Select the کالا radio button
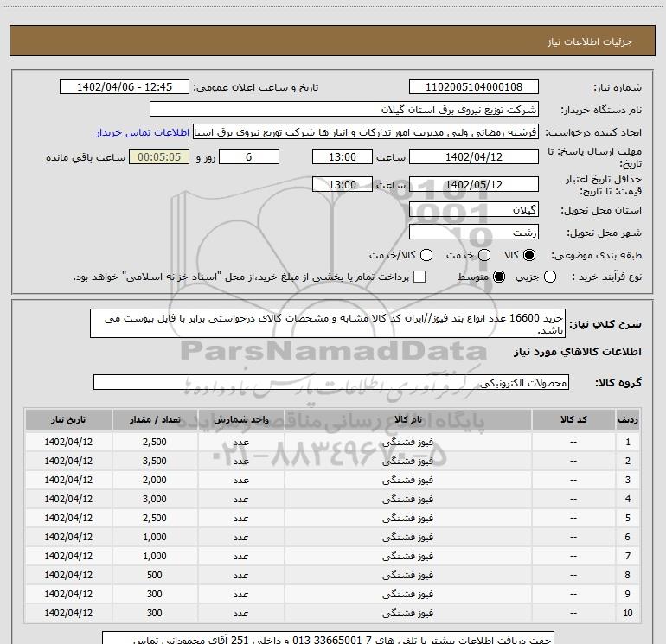 [x=529, y=255]
